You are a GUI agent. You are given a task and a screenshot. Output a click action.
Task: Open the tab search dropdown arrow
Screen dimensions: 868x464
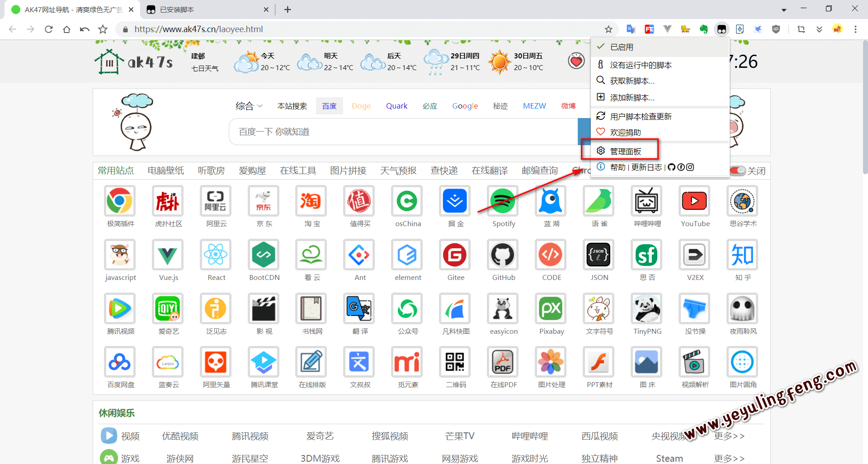(x=784, y=9)
